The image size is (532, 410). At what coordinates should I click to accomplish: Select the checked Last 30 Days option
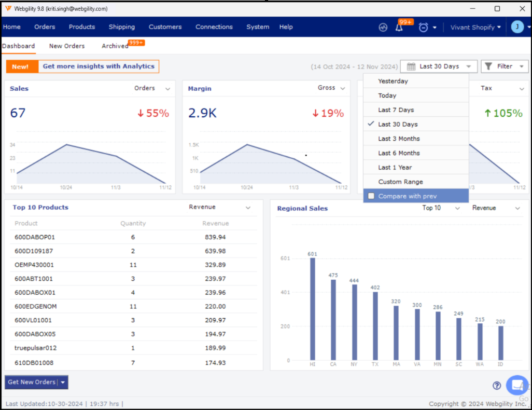pos(398,125)
